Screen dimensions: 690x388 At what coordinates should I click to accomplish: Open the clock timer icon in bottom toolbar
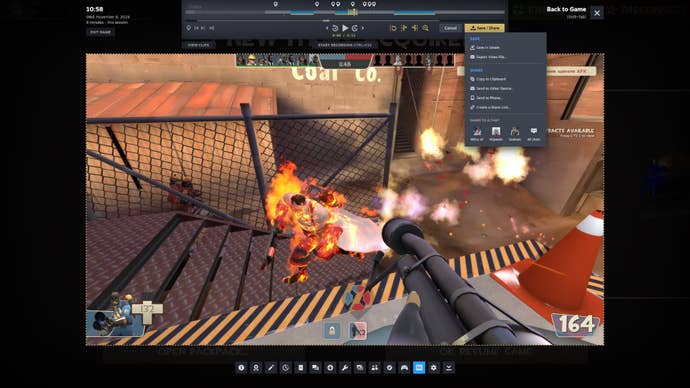(x=286, y=367)
